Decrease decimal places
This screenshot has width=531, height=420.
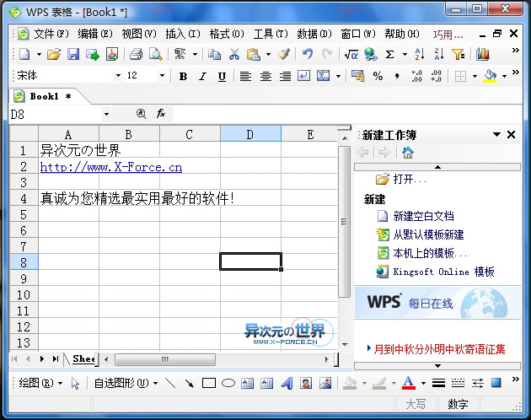click(x=437, y=76)
